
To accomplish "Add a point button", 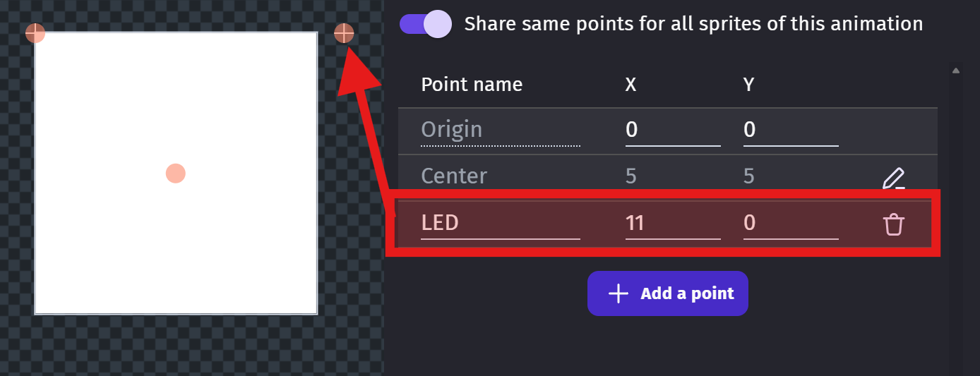I will tap(668, 293).
